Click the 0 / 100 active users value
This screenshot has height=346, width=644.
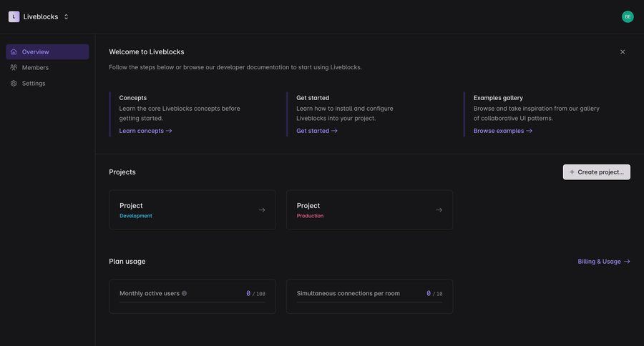coord(255,294)
